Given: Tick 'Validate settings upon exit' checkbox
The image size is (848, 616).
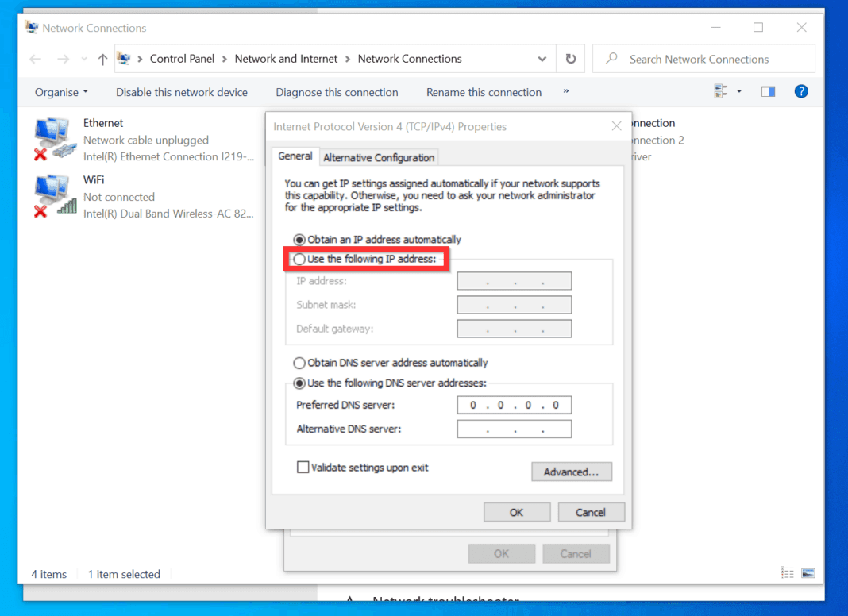Looking at the screenshot, I should click(x=303, y=468).
